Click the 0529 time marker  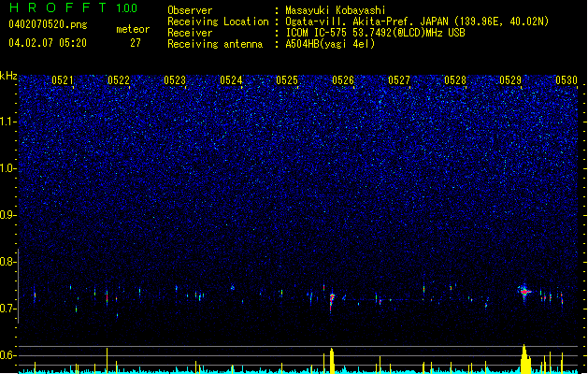point(510,80)
